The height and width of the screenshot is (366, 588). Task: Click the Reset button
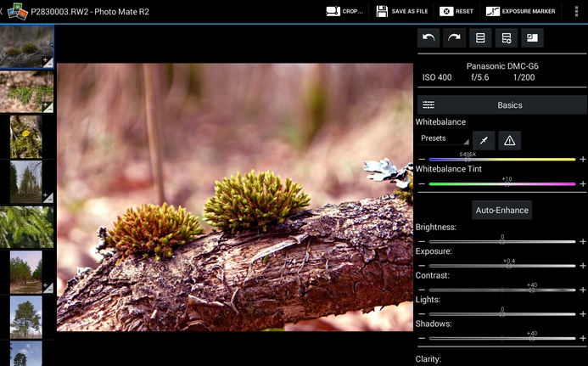point(456,11)
